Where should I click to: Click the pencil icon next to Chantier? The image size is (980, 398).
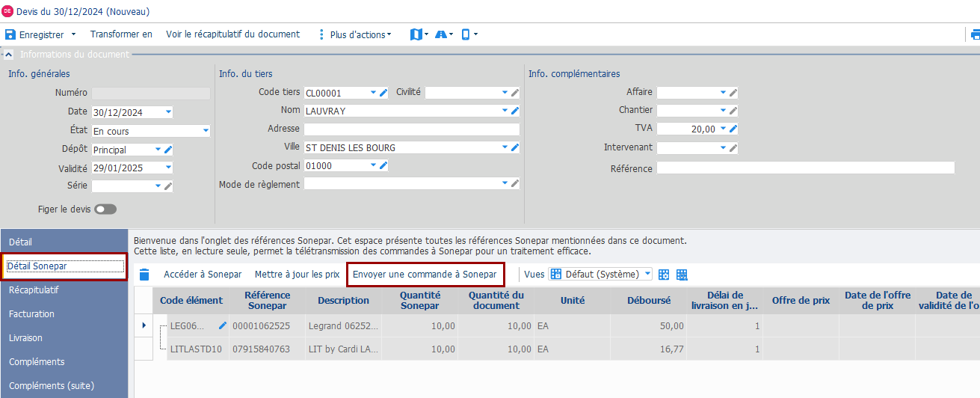pos(733,111)
